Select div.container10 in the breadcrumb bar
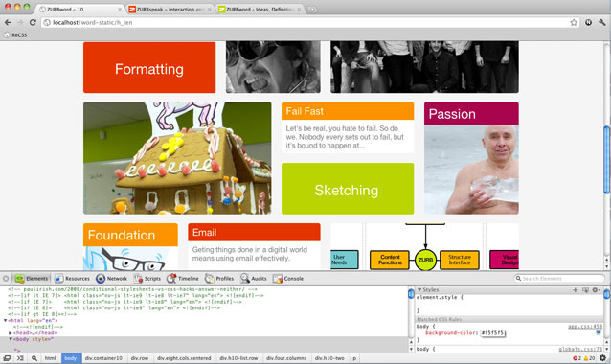Image resolution: width=611 pixels, height=364 pixels. pyautogui.click(x=103, y=357)
